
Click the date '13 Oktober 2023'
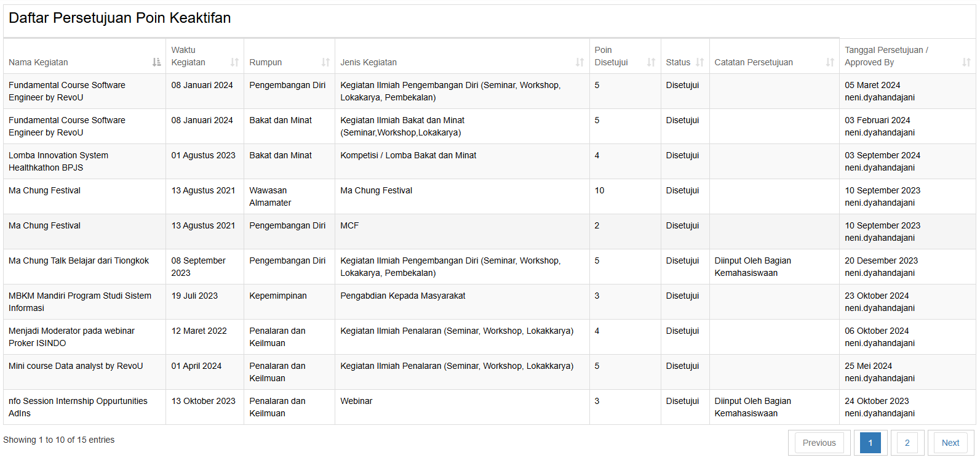pos(203,401)
